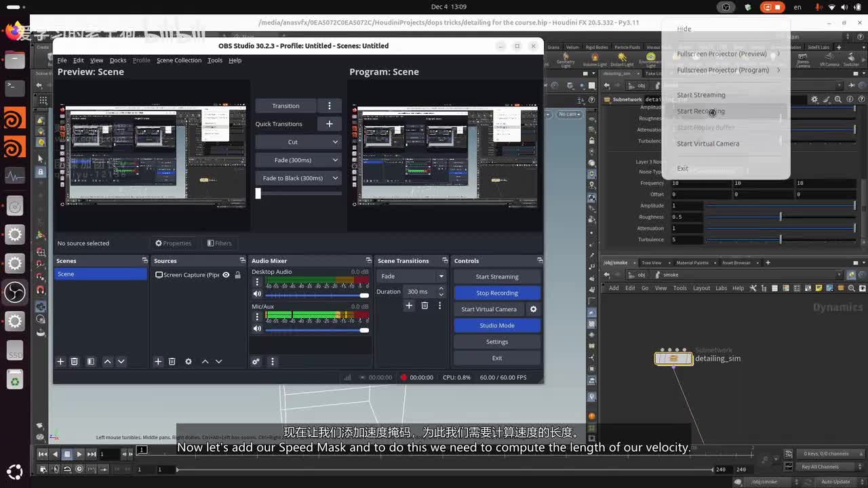Viewport: 868px width, 488px height.
Task: Open System Monitor from Ubuntu dock
Action: pyautogui.click(x=15, y=177)
